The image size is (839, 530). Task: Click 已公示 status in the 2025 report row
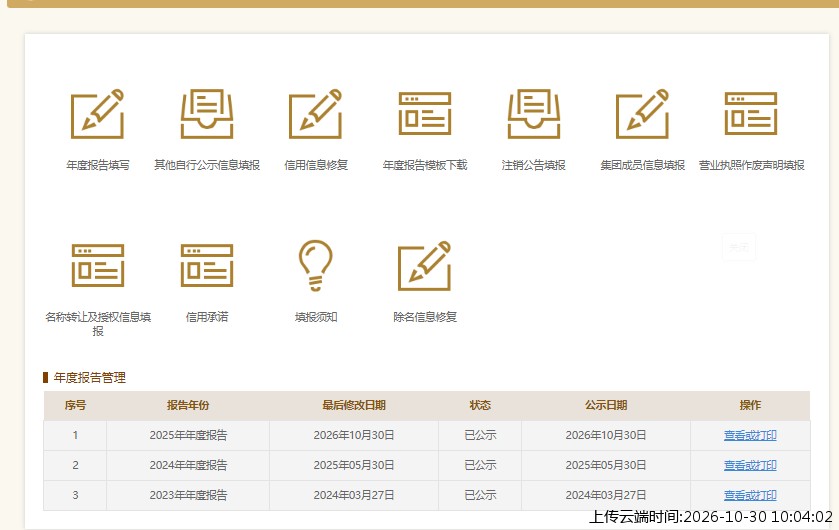(x=480, y=435)
